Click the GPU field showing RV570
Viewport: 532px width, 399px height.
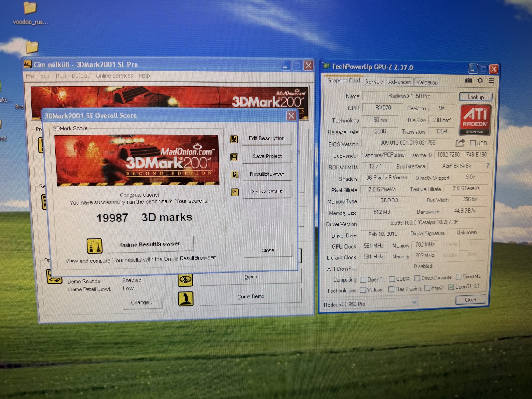383,108
